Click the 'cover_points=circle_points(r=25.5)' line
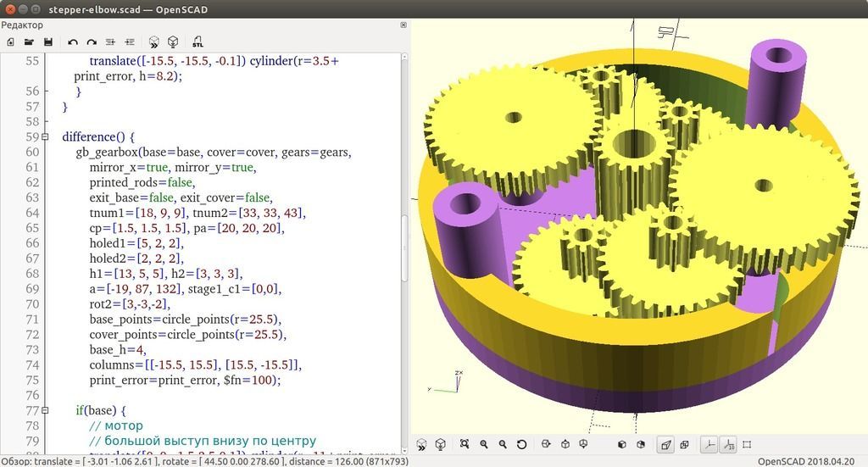Image resolution: width=868 pixels, height=467 pixels. tap(187, 335)
